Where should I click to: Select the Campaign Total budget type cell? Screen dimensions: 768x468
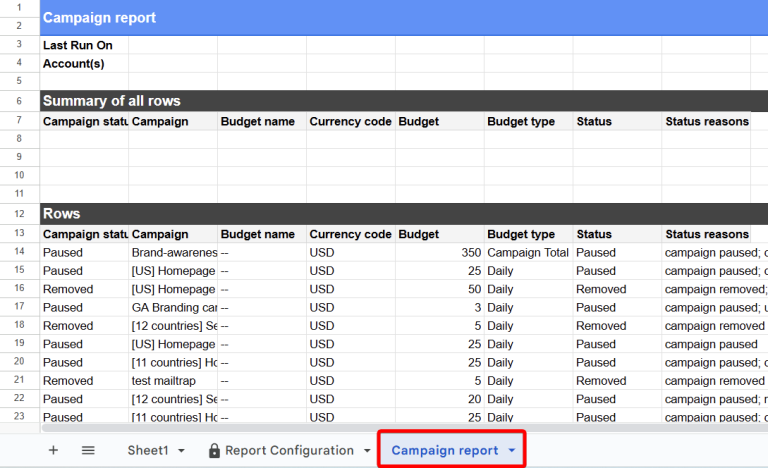pyautogui.click(x=528, y=252)
